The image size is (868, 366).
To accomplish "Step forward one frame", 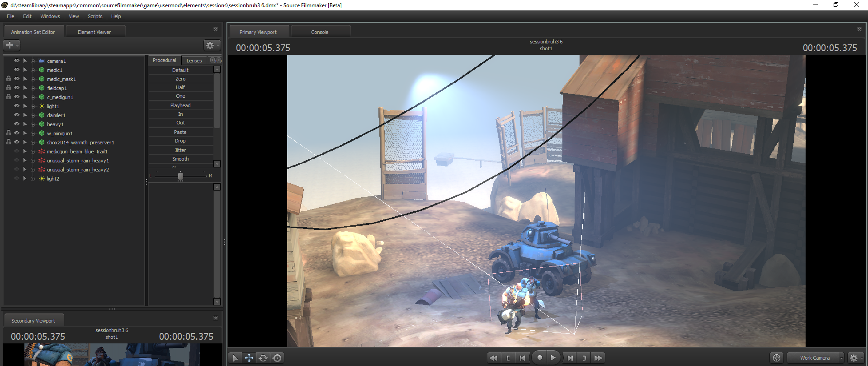I will pos(570,358).
